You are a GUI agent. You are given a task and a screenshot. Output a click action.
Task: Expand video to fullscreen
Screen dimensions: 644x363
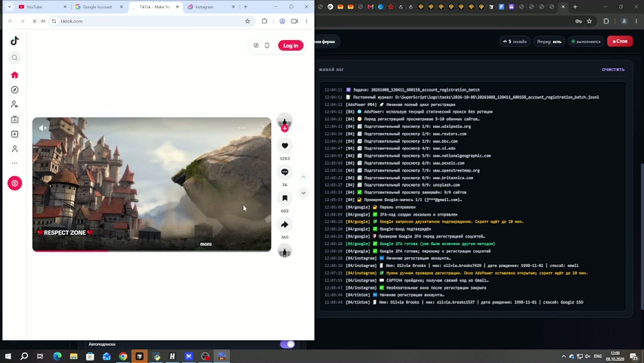(x=260, y=128)
